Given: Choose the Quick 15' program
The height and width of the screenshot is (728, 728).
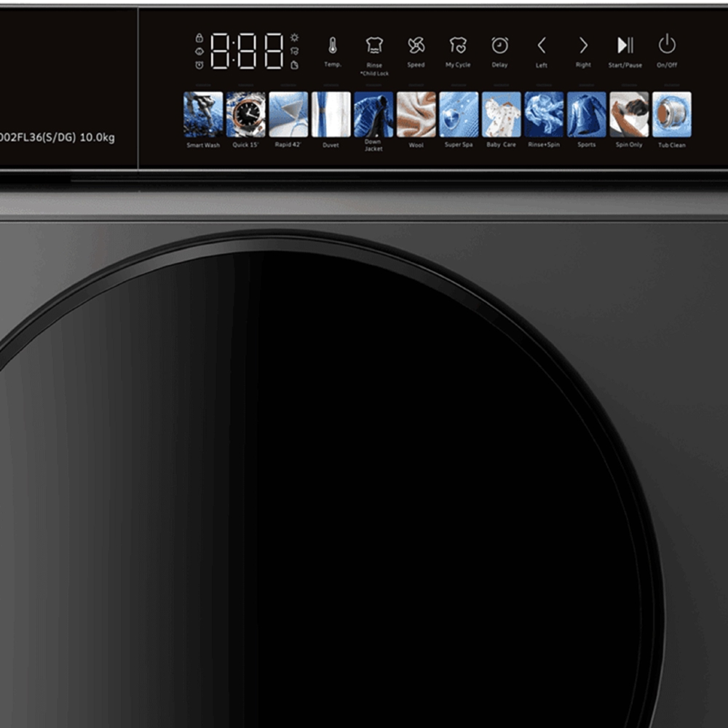Looking at the screenshot, I should [x=246, y=114].
